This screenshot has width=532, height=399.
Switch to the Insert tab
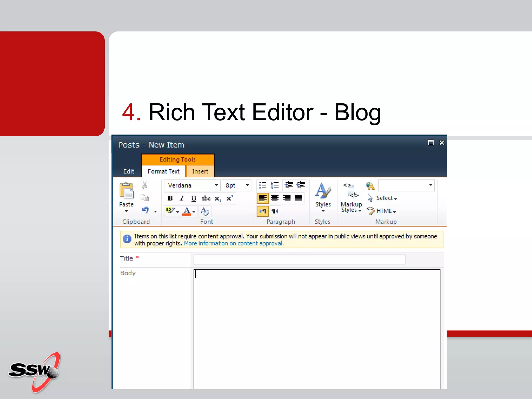pos(200,171)
